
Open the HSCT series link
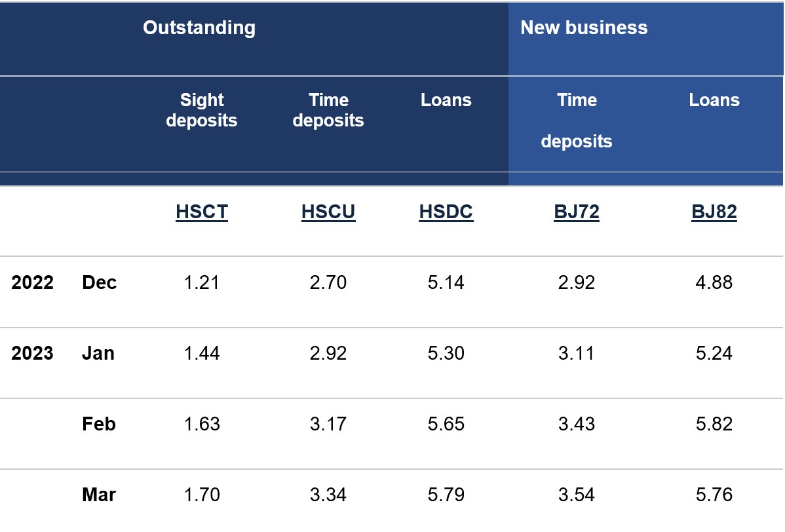point(202,212)
